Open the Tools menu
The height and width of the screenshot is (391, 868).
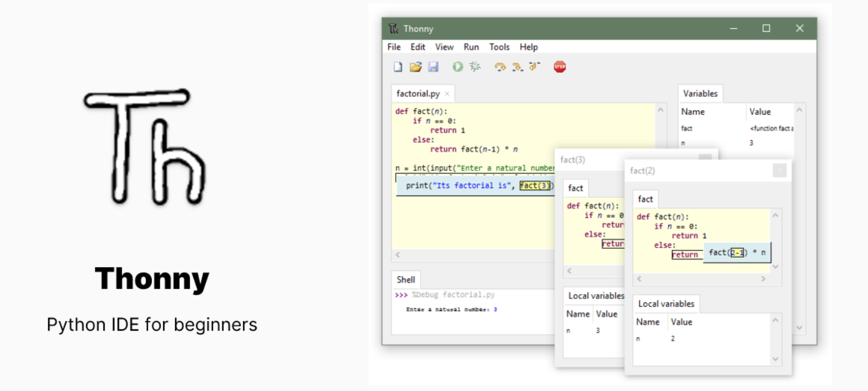click(499, 47)
